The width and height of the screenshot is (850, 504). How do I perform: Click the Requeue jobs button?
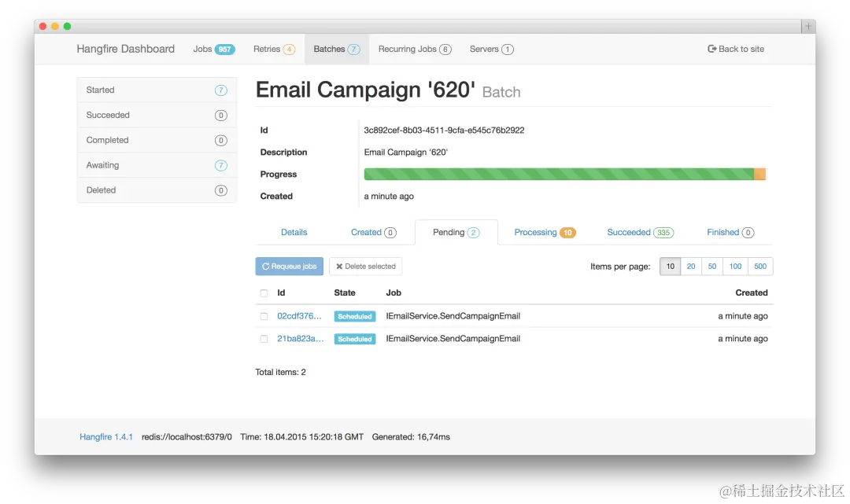[290, 267]
